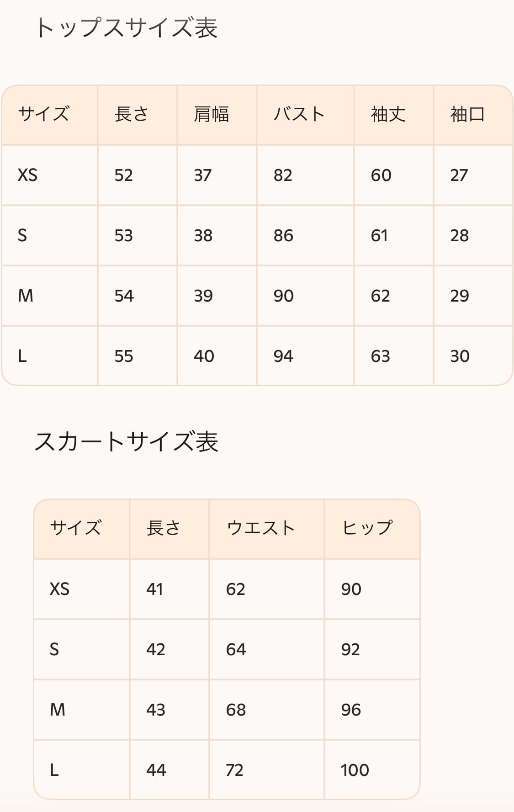
Task: Click the トップスサイズ表 heading
Action: 126,28
